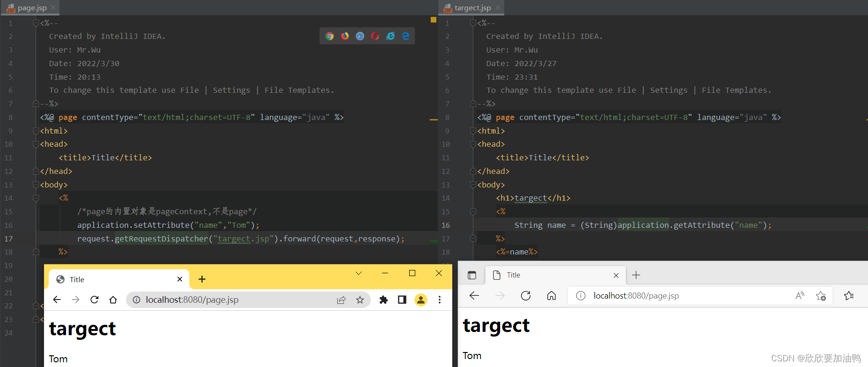This screenshot has width=868, height=367.
Task: Open a new tab in Chrome
Action: click(x=202, y=279)
